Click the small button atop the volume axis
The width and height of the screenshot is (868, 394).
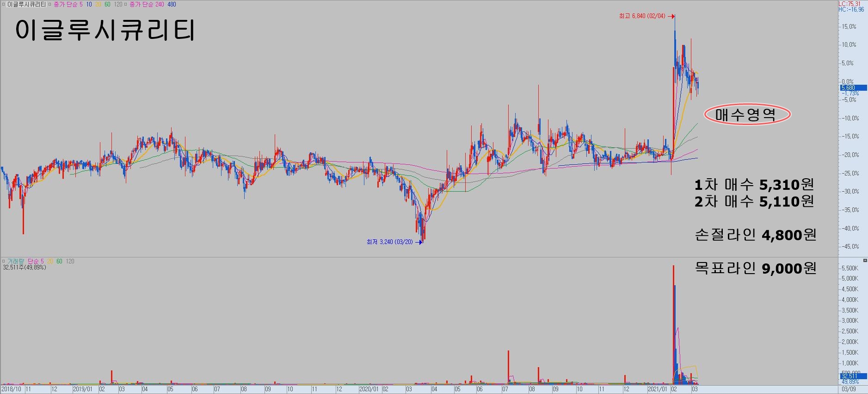[x=865, y=261]
